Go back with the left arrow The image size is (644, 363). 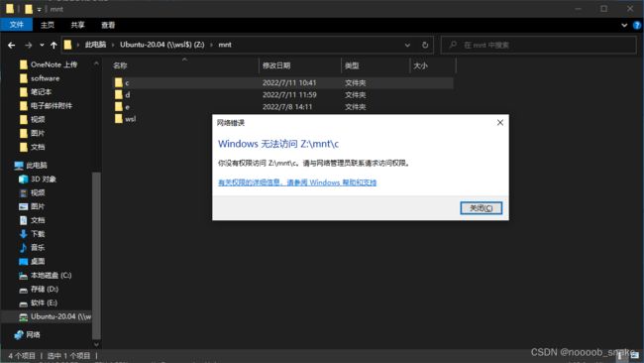(x=12, y=45)
